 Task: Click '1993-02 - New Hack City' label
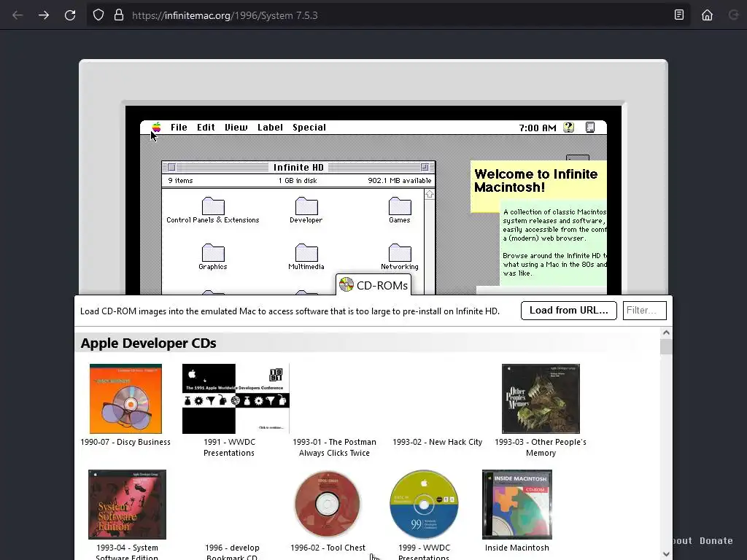coord(438,442)
